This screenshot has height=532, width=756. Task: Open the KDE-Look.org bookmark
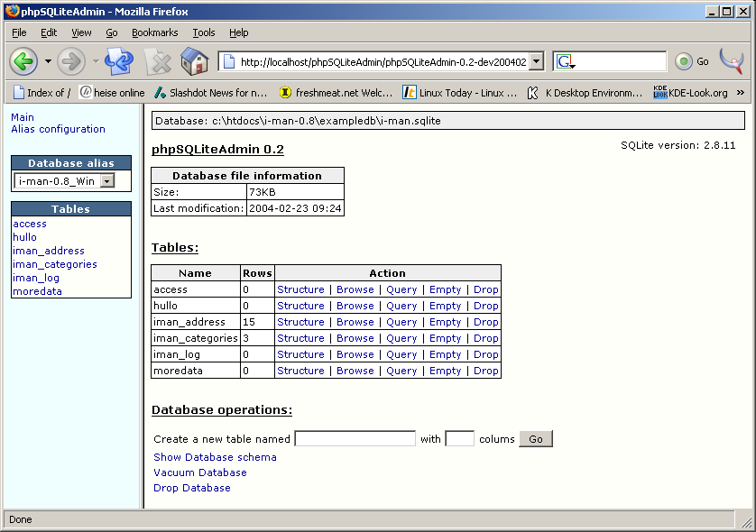coord(690,93)
